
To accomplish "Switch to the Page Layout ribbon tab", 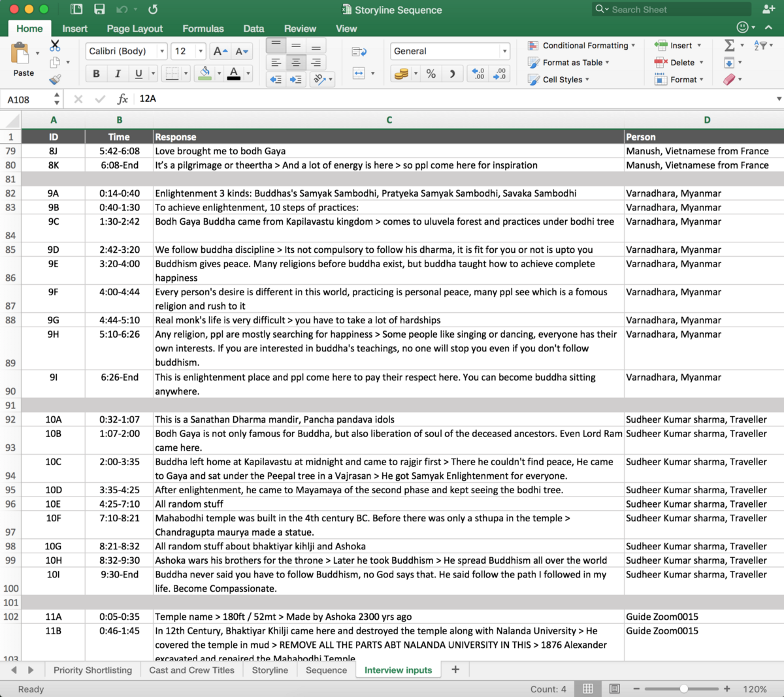I will coord(135,29).
